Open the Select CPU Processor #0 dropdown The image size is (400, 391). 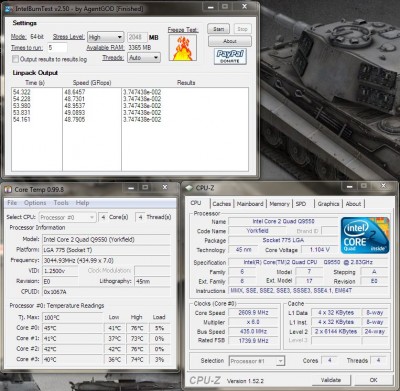(68, 217)
